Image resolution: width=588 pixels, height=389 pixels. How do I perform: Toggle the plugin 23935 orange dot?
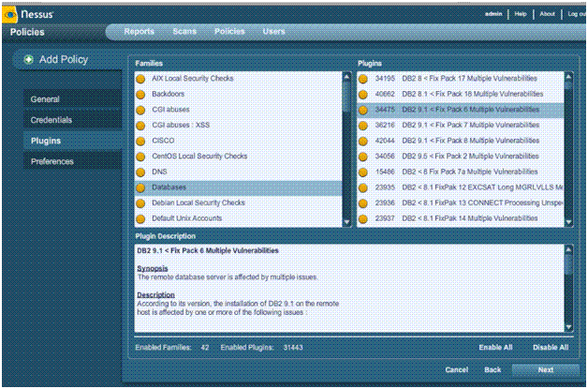(363, 187)
